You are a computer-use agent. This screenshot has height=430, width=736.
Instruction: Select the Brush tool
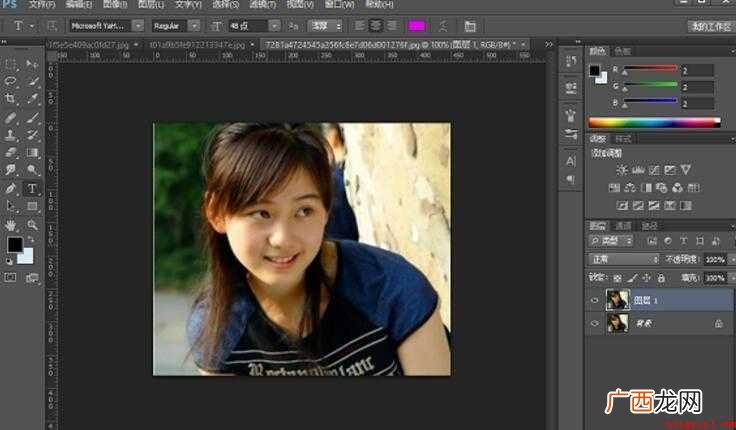pyautogui.click(x=32, y=117)
